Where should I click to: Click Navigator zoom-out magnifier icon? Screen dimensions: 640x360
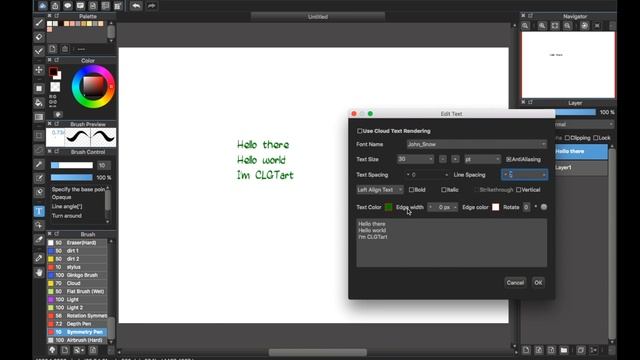[x=567, y=26]
